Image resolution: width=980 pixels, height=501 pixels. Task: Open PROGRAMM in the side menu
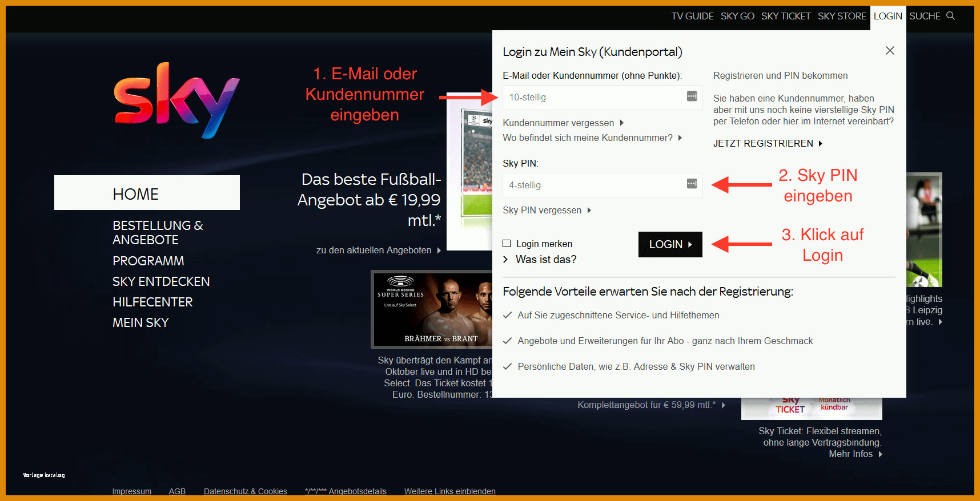[148, 261]
